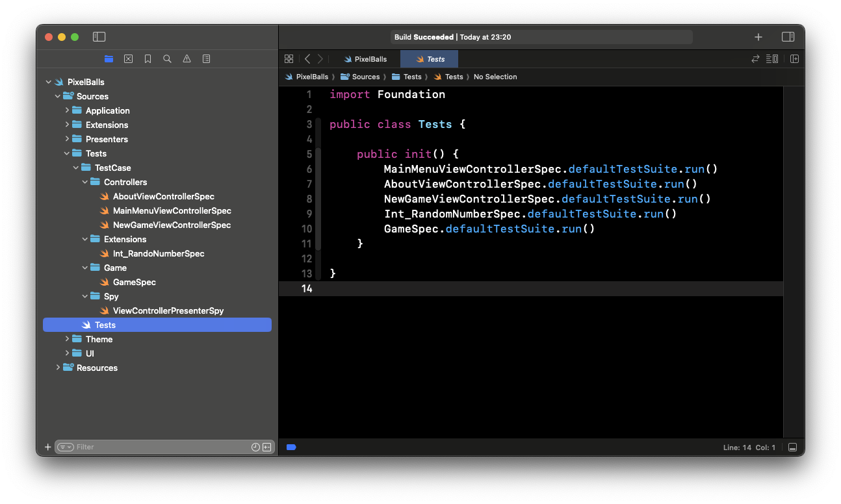Viewport: 841px width, 504px height.
Task: Expand the Resources group
Action: click(58, 368)
